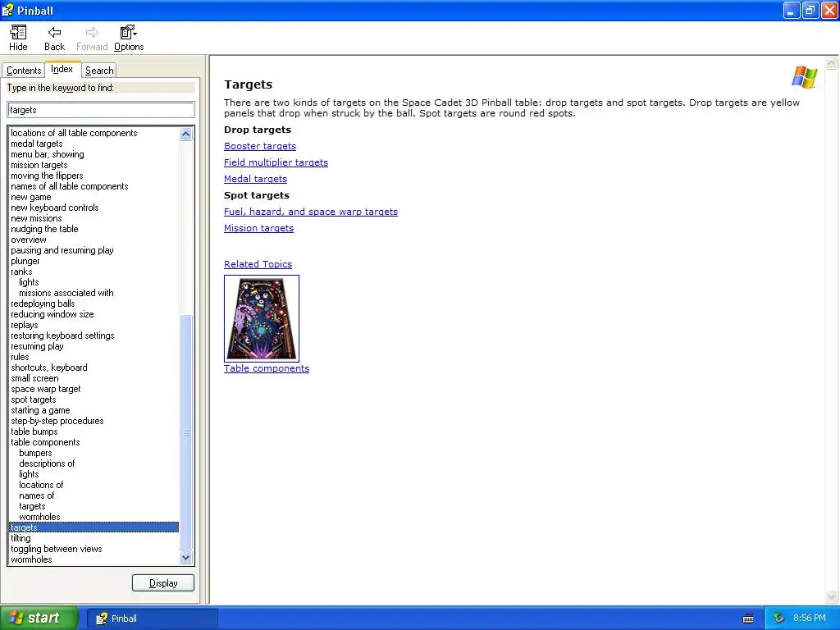Select 'space warp target' index entry

[46, 389]
